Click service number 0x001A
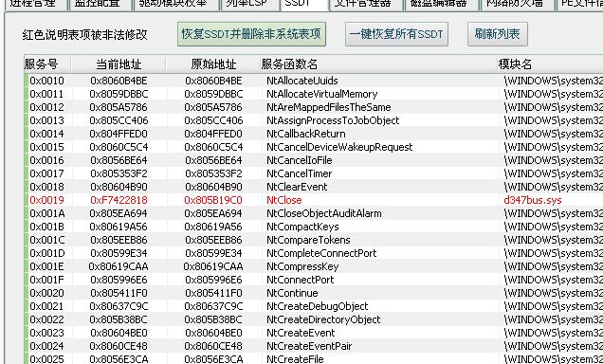This screenshot has width=603, height=364. [46, 213]
